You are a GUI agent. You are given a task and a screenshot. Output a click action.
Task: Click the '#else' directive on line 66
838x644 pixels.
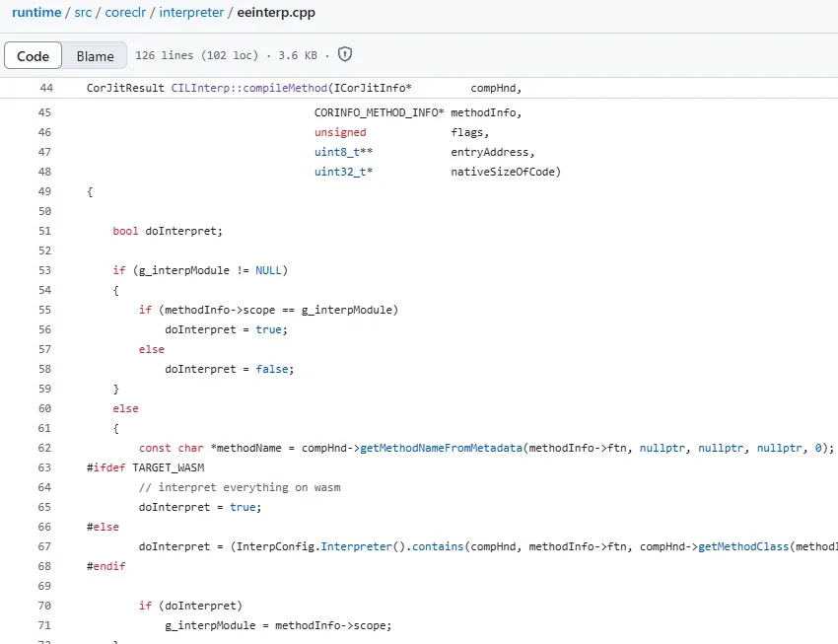(x=103, y=527)
